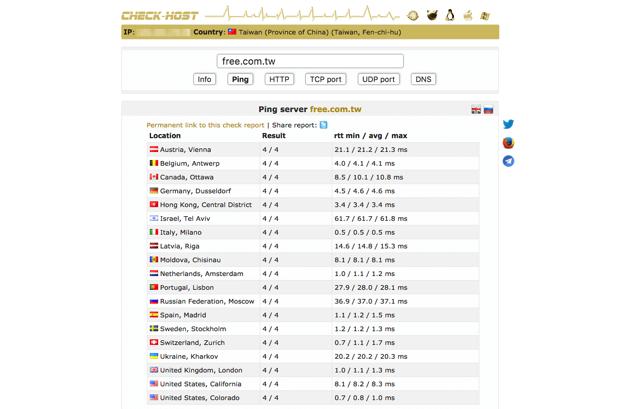Screen dimensions: 639x409
Task: Switch language with the UK flag
Action: click(476, 110)
